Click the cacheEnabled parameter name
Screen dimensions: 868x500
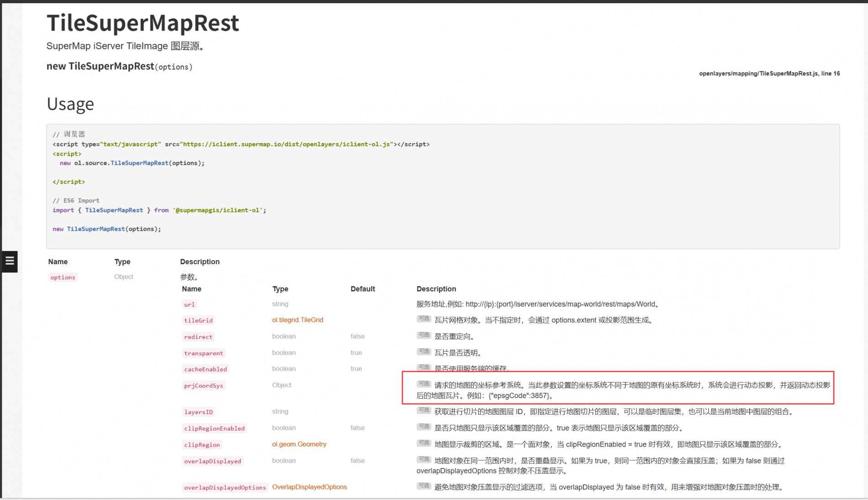click(x=205, y=369)
